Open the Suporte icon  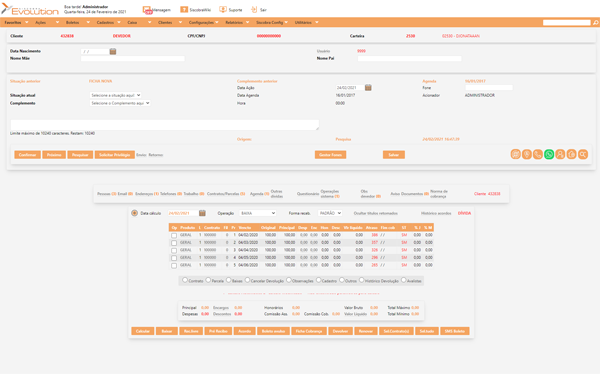223,10
